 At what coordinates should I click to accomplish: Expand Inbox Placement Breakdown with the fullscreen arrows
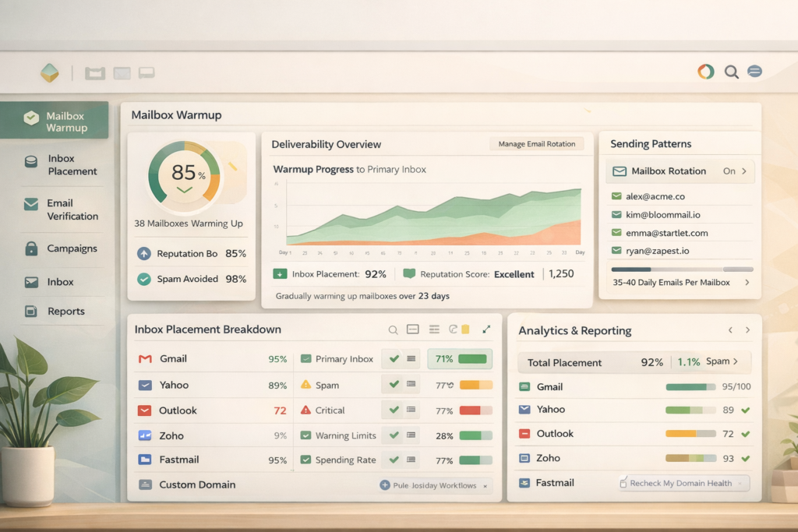click(487, 329)
